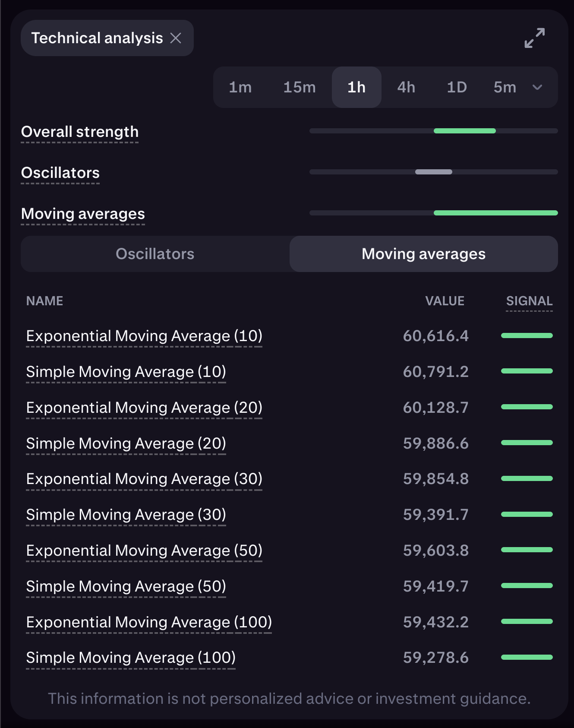Screen dimensions: 574x728
Task: Open the timeframe dropdown chevron
Action: pyautogui.click(x=537, y=87)
